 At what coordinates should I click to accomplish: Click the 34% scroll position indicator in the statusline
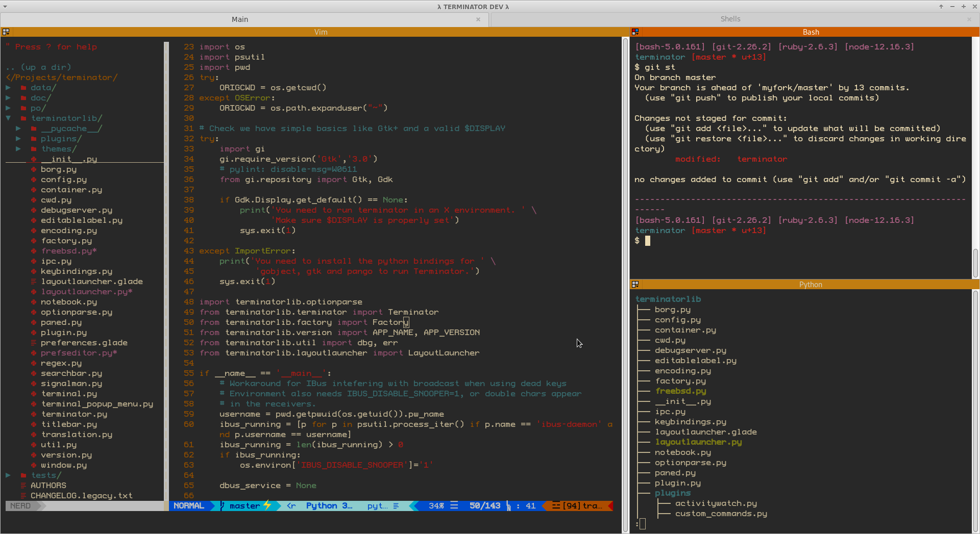(437, 506)
